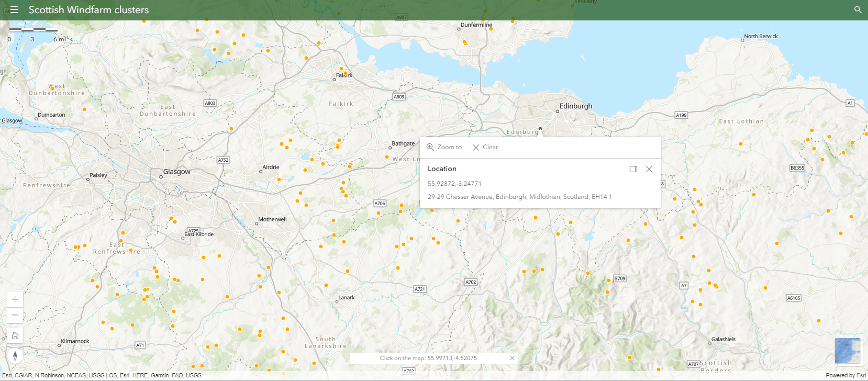Click the Galashiels town label
This screenshot has height=381, width=868.
723,339
